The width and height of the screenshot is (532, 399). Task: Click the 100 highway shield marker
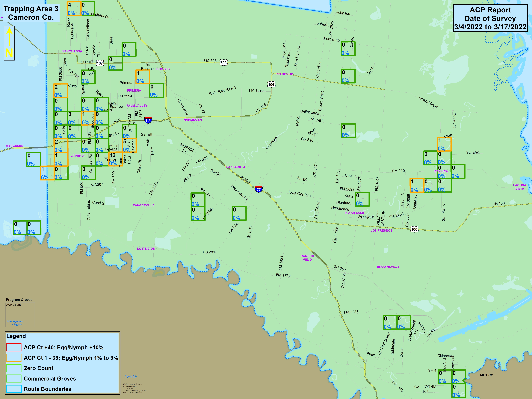414,229
